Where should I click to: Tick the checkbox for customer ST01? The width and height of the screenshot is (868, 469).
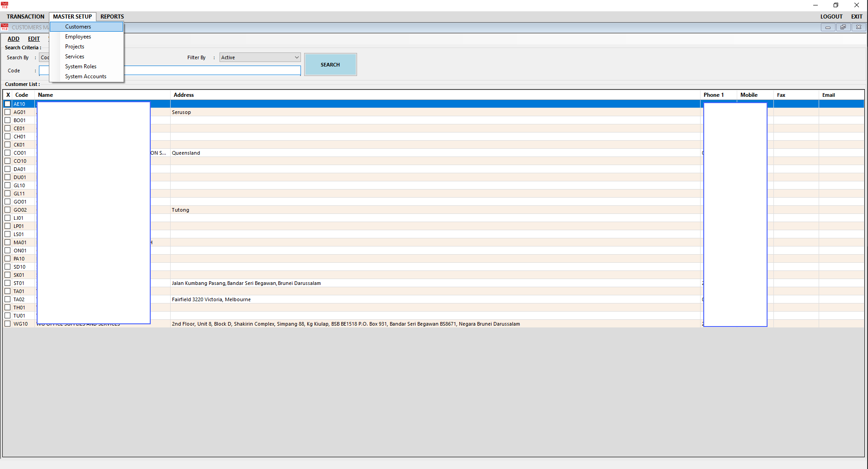point(8,283)
